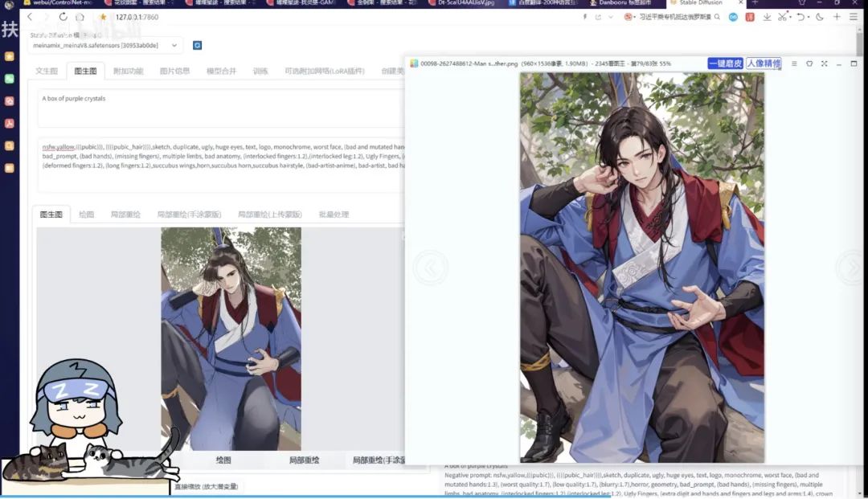Click the undo closed-tab arrow icon

[x=800, y=17]
